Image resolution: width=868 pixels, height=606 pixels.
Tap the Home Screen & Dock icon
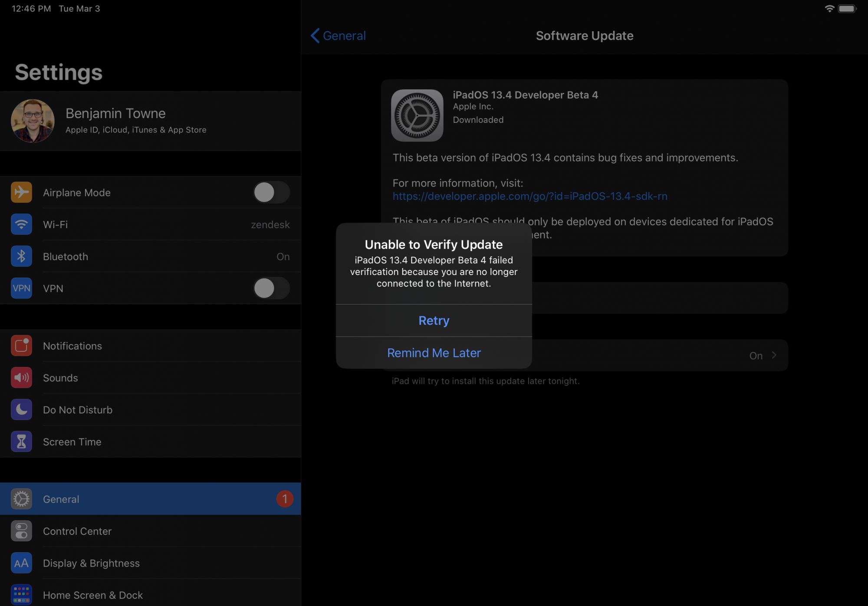(x=21, y=595)
